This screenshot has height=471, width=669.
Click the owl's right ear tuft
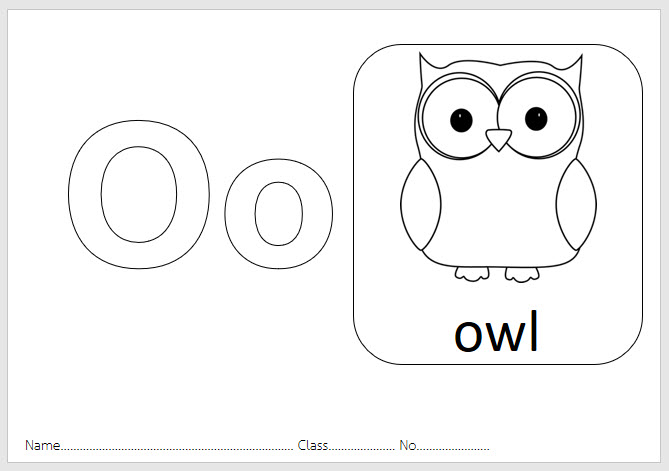(574, 66)
